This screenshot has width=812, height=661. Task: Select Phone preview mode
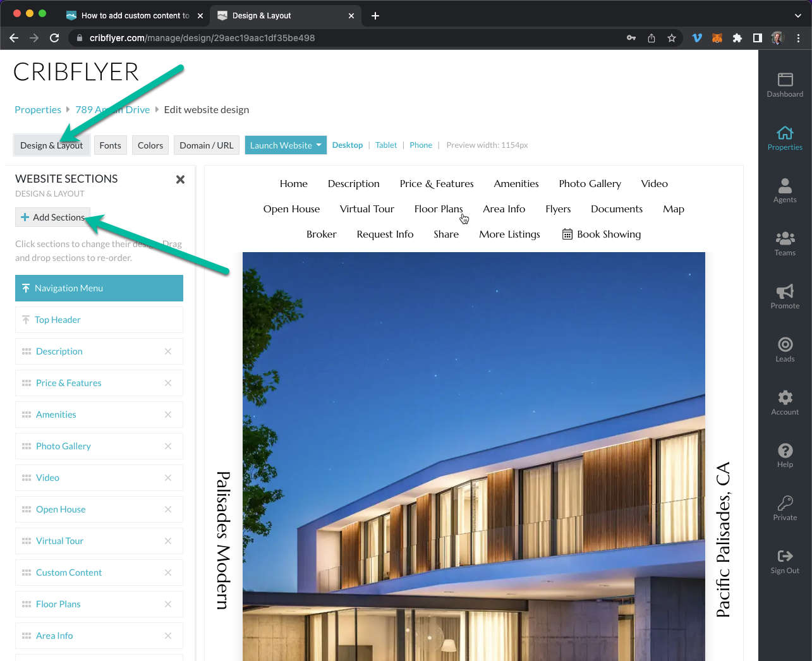pos(421,145)
